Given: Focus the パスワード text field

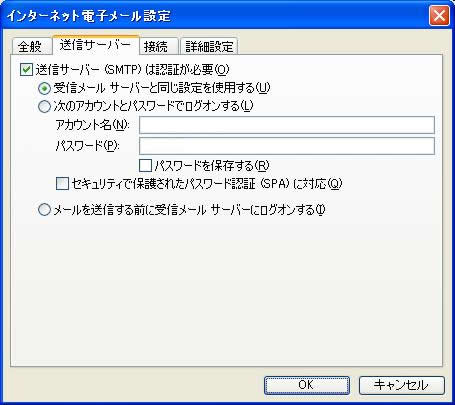Looking at the screenshot, I should [287, 146].
